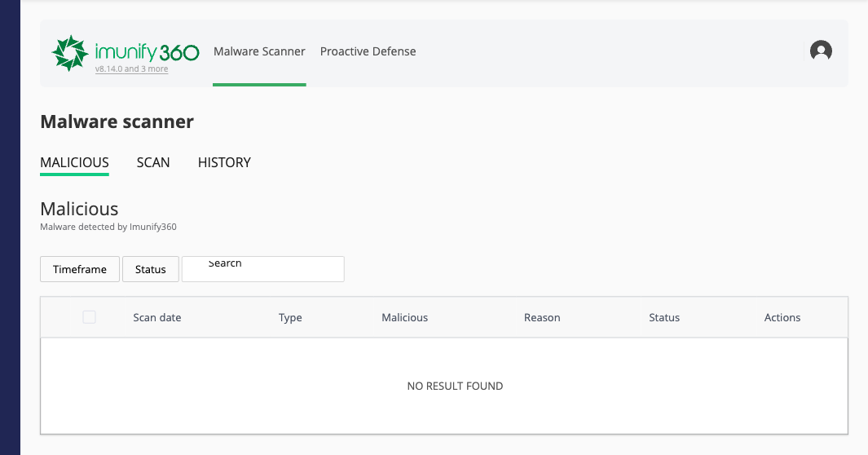The height and width of the screenshot is (455, 868).
Task: Click the Imunify360 logo
Action: 126,52
